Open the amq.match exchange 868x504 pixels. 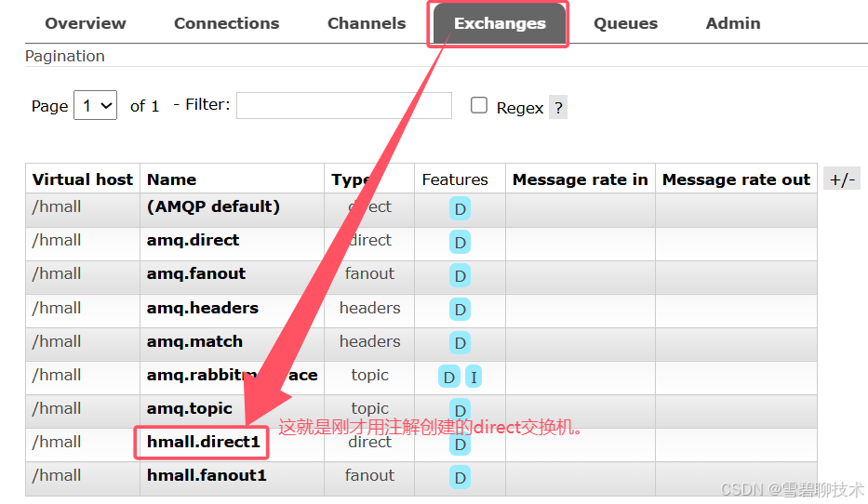194,341
